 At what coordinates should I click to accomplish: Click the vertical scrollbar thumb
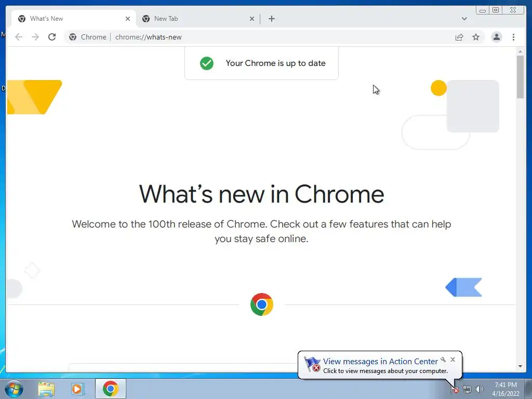point(520,77)
